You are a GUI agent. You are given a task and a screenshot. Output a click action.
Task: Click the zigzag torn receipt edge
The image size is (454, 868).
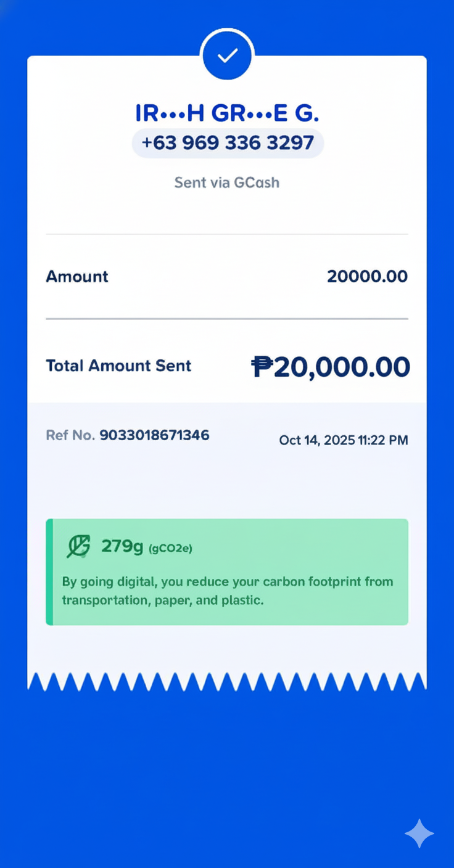[x=227, y=681]
